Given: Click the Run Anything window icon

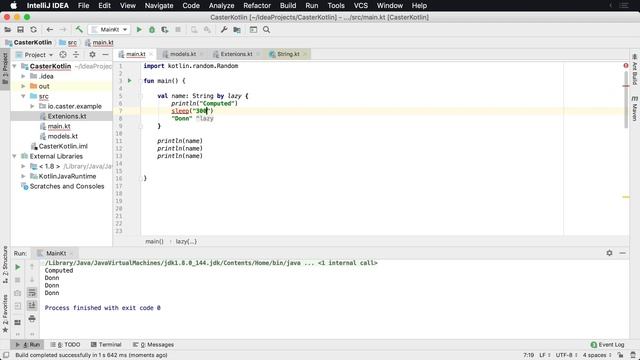Looking at the screenshot, I should pos(253,30).
